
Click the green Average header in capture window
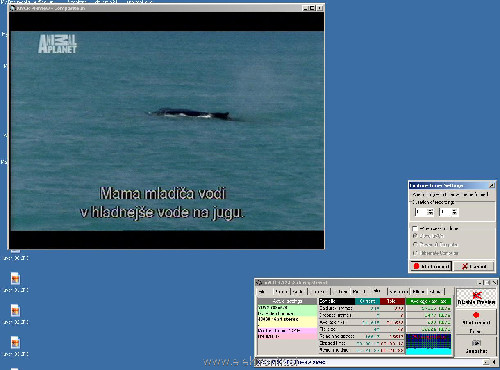(x=428, y=301)
